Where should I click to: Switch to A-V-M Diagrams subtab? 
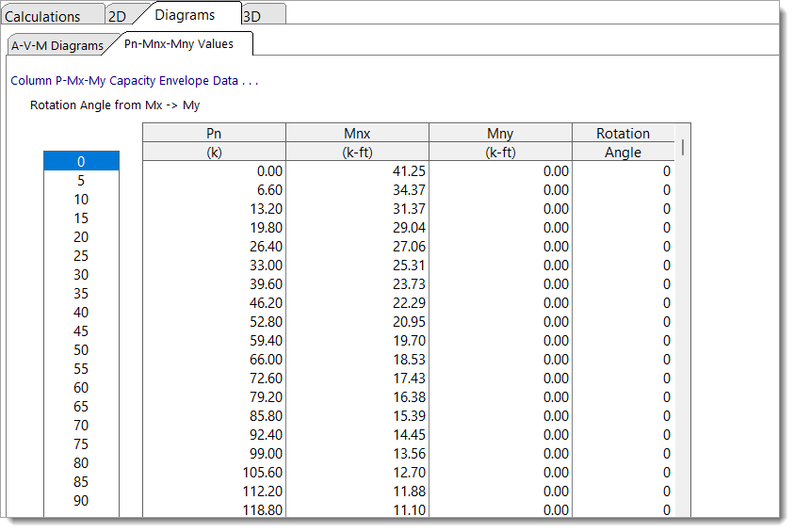coord(57,45)
